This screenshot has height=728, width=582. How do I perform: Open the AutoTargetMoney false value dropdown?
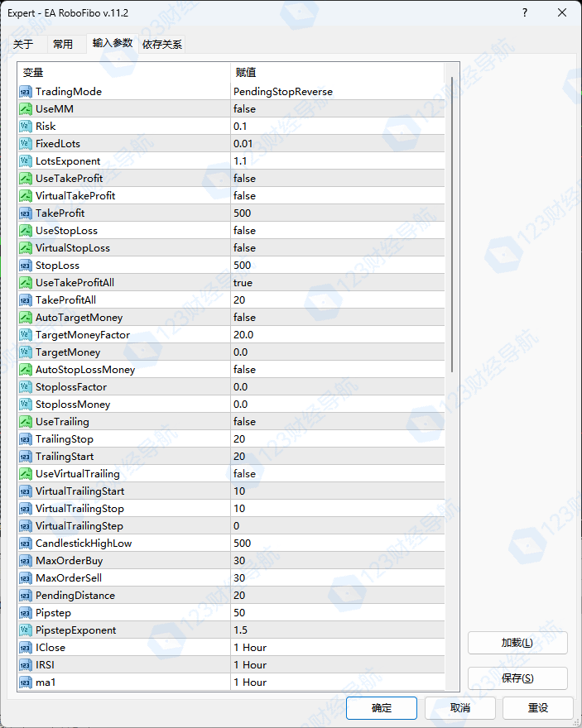coord(337,318)
